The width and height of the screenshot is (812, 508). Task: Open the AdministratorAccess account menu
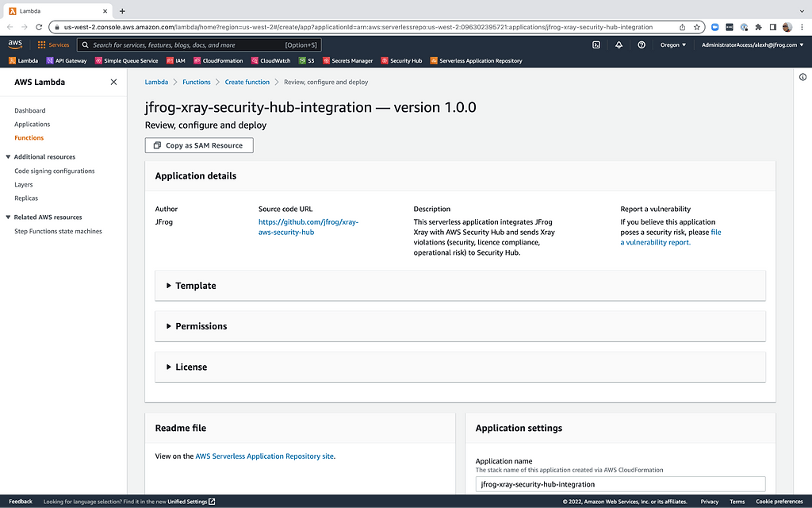749,45
